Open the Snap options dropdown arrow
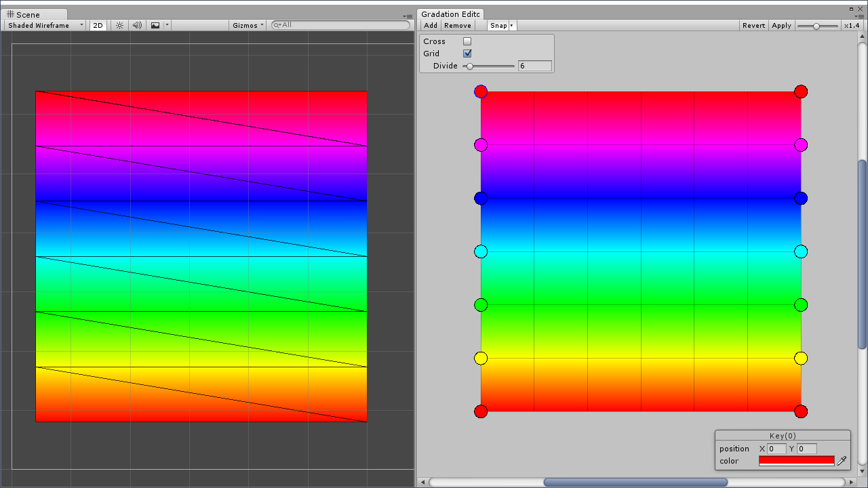868x488 pixels. pyautogui.click(x=512, y=25)
